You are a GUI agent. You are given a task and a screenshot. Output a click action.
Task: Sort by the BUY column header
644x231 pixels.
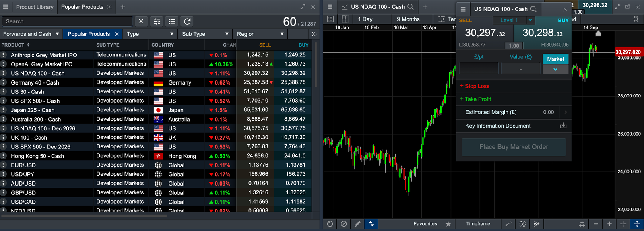pyautogui.click(x=303, y=45)
